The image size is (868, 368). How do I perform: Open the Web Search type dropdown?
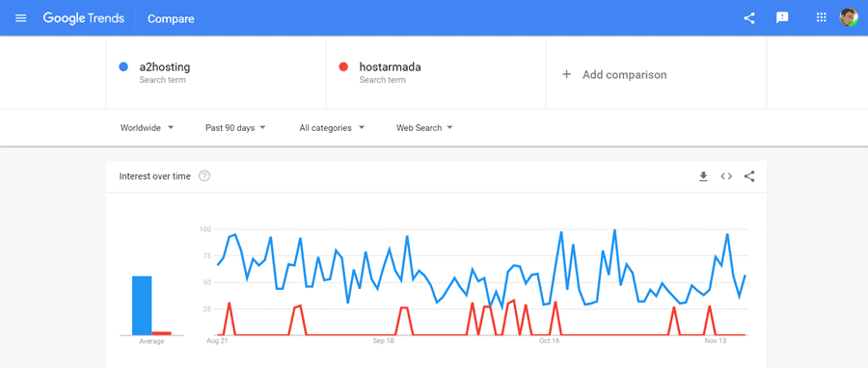(x=424, y=127)
